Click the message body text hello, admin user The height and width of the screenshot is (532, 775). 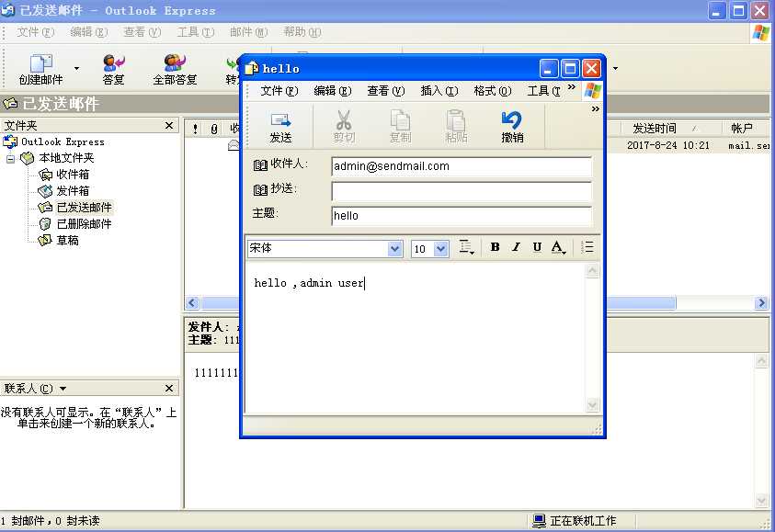point(309,283)
